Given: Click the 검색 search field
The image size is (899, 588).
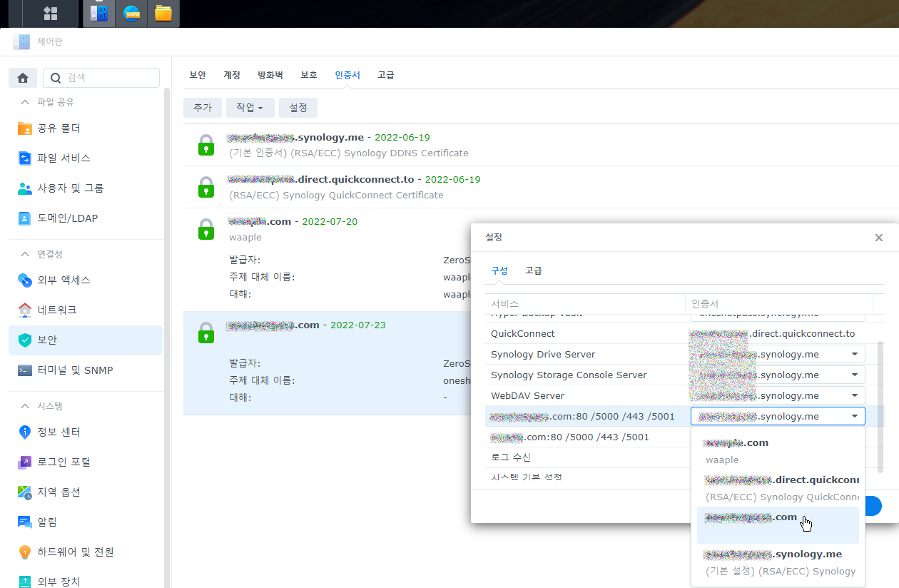Looking at the screenshot, I should 101,78.
